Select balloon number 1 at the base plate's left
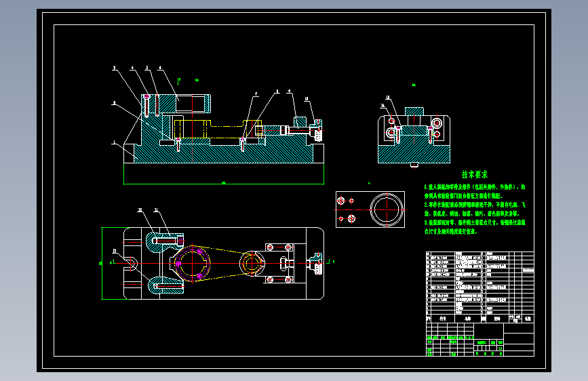588x381 pixels. tap(115, 142)
